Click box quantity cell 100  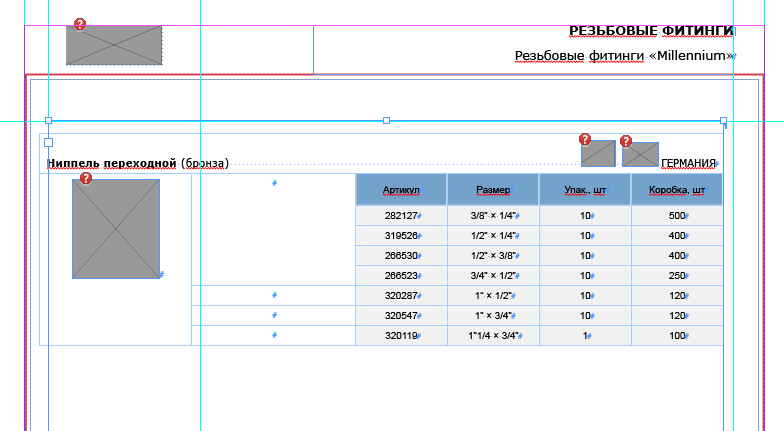pyautogui.click(x=677, y=336)
